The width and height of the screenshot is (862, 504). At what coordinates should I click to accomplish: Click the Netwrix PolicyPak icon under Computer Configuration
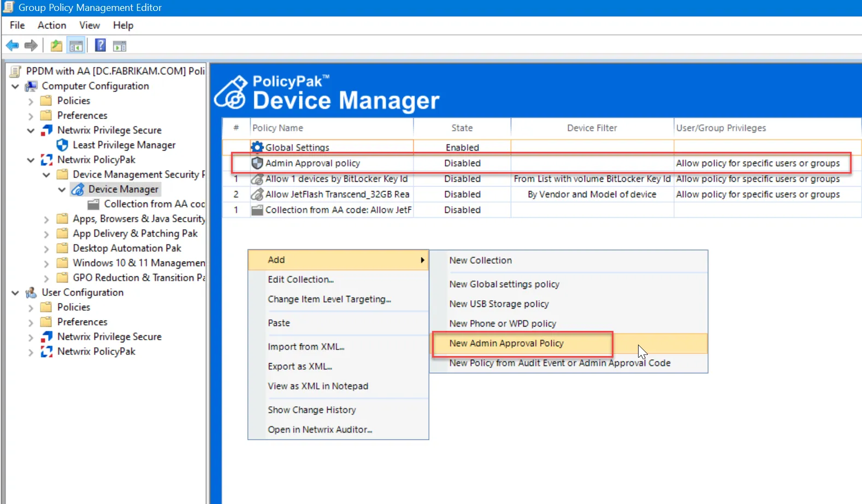[47, 159]
